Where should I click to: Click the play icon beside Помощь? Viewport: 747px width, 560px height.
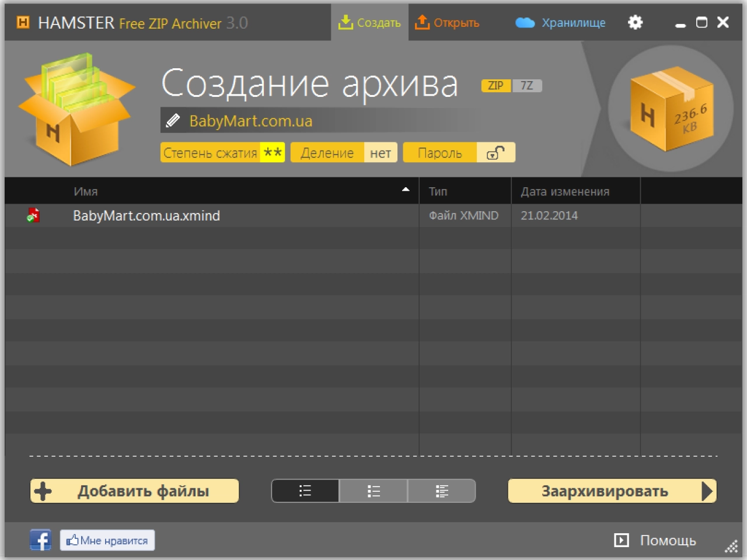click(622, 540)
